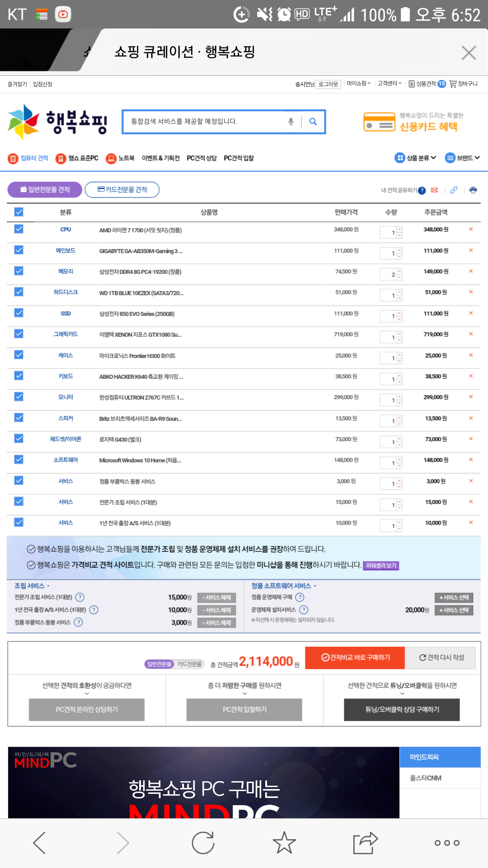Click the magnifier search icon
The height and width of the screenshot is (868, 488).
pos(313,122)
